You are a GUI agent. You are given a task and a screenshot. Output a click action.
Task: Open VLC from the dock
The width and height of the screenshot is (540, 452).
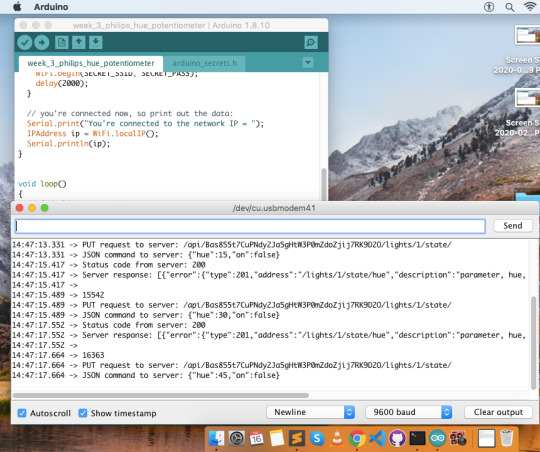click(x=337, y=438)
